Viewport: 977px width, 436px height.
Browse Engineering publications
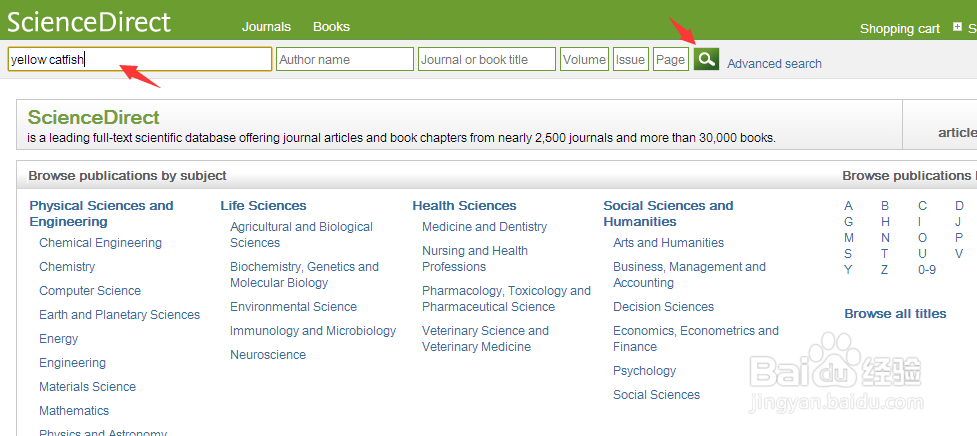tap(72, 363)
